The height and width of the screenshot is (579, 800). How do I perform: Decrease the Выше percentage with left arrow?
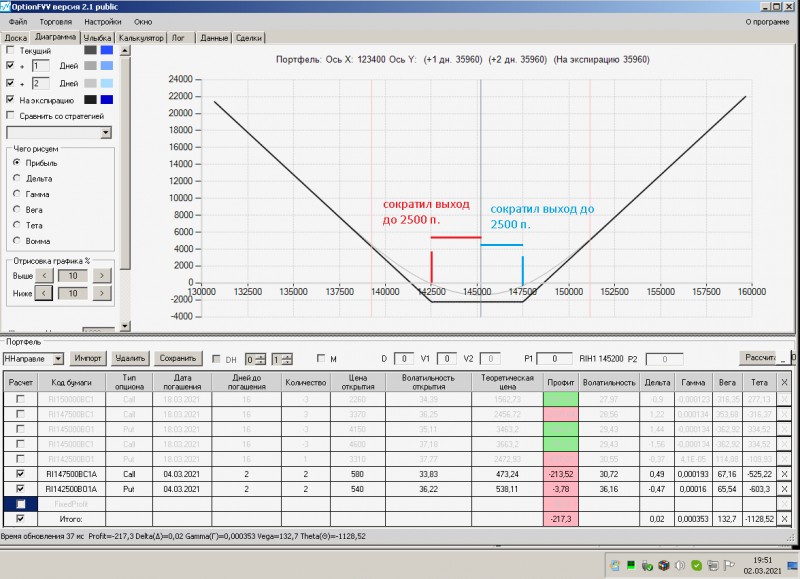(x=44, y=275)
